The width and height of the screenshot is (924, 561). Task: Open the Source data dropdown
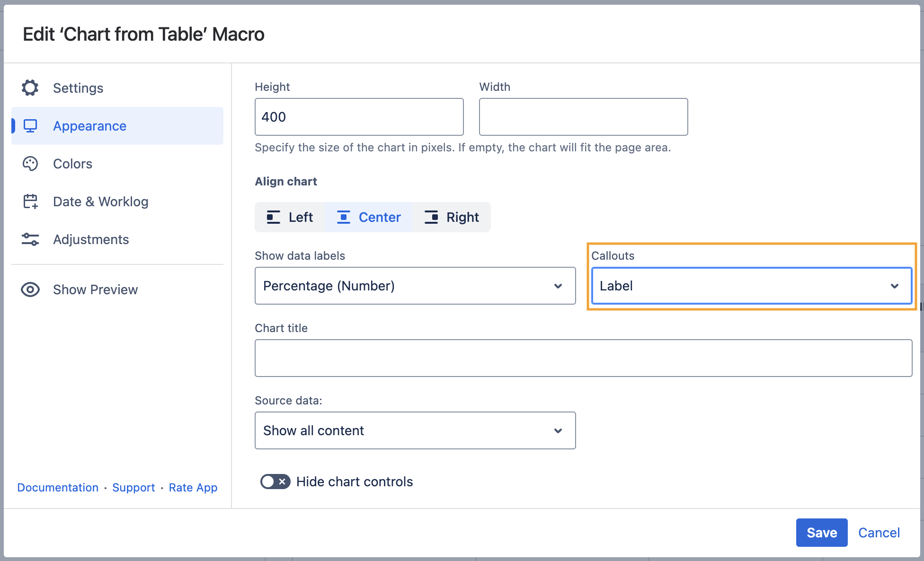pyautogui.click(x=415, y=430)
